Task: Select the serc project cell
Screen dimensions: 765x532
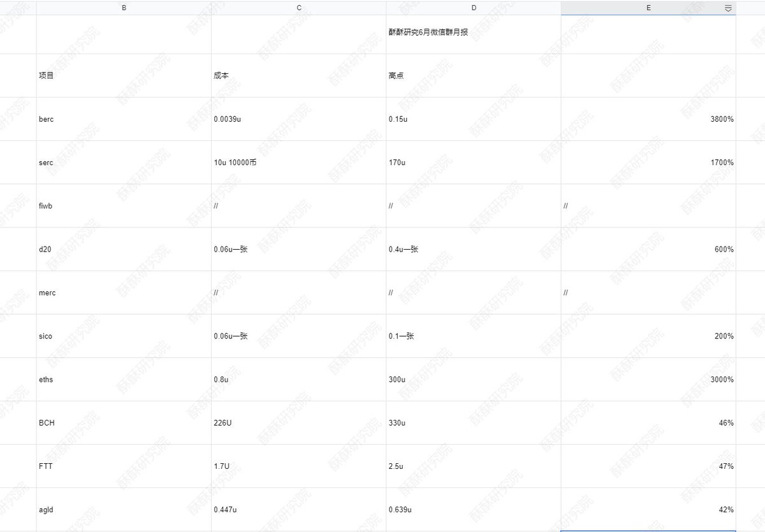Action: (124, 162)
